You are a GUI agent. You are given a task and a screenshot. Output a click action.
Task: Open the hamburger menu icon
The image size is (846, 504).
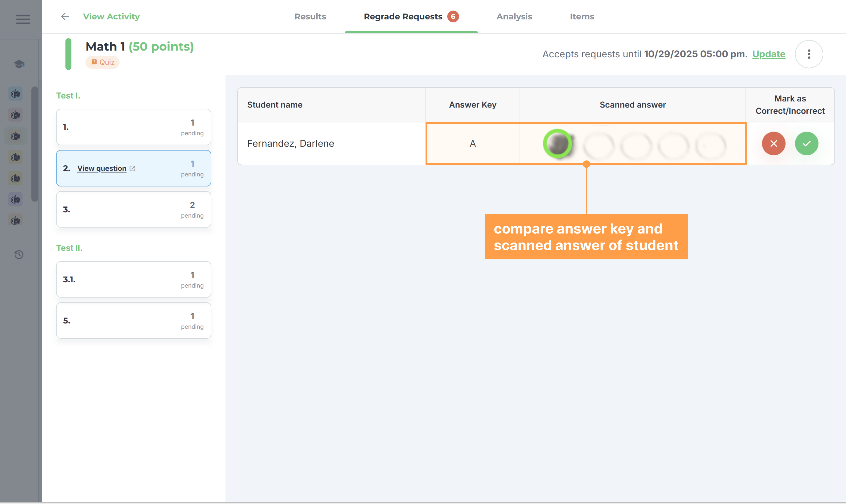(x=23, y=19)
